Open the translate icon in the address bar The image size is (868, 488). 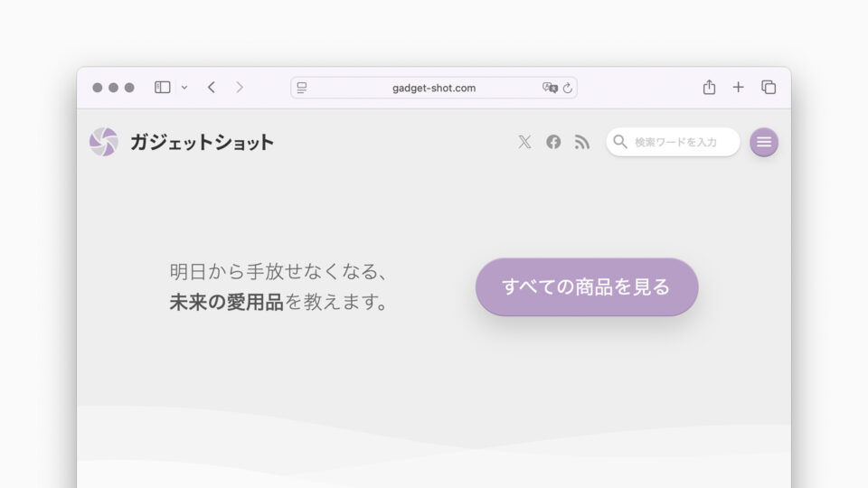(x=550, y=88)
